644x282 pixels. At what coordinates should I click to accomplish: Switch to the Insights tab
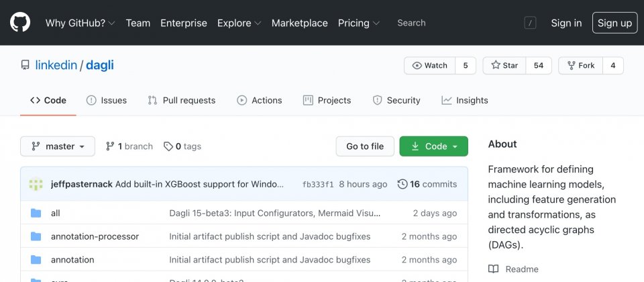464,100
